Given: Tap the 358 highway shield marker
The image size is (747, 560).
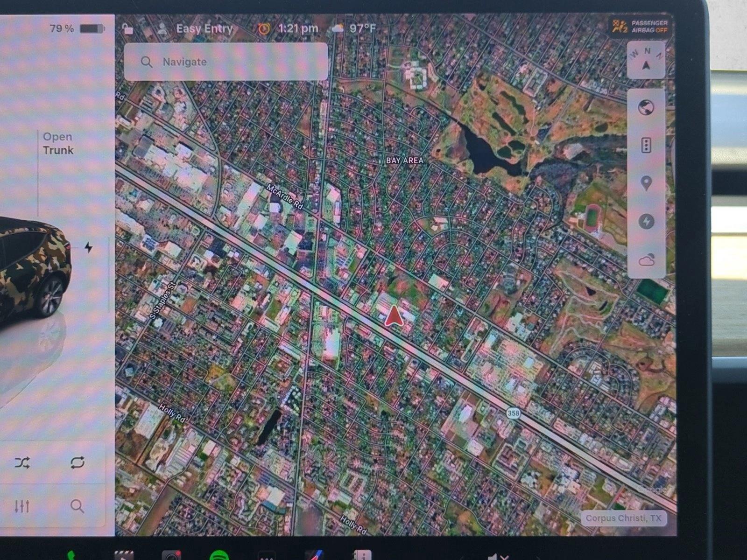Looking at the screenshot, I should tap(513, 413).
